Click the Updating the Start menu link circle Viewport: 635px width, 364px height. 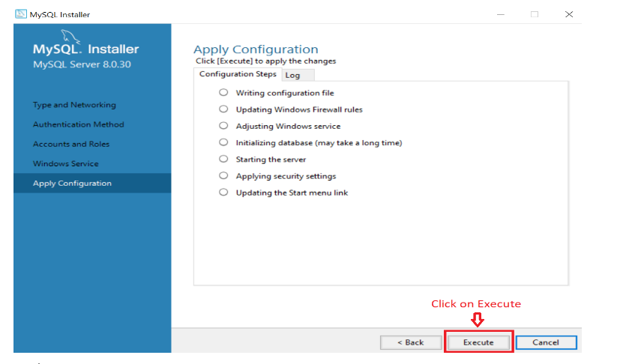(223, 192)
